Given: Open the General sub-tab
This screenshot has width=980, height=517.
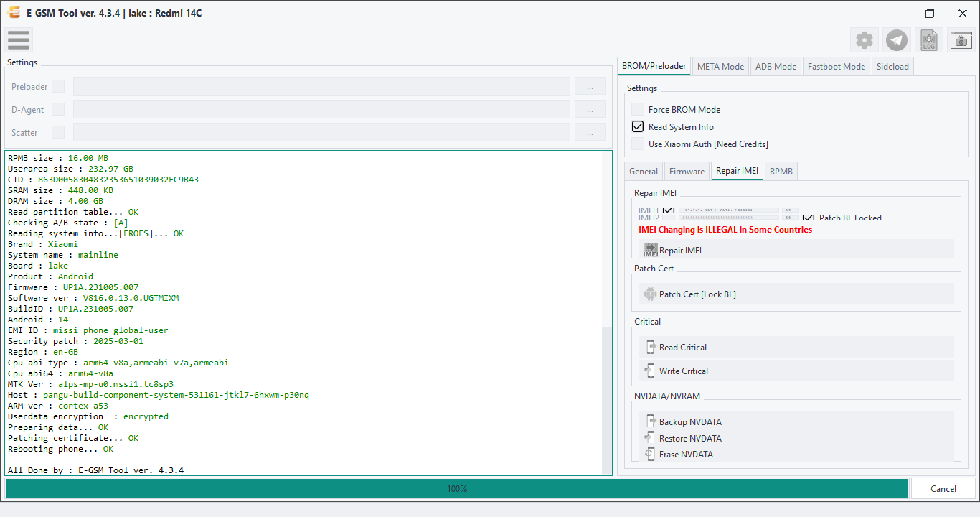Looking at the screenshot, I should [x=644, y=171].
